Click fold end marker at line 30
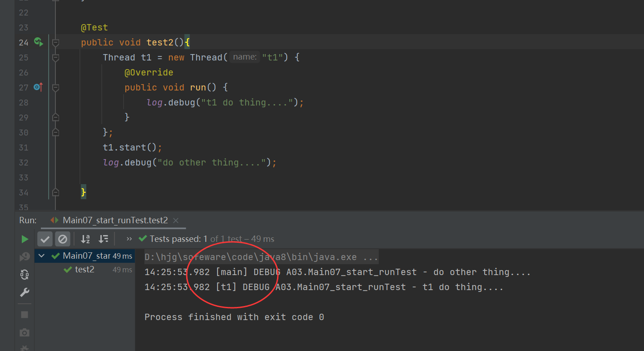The width and height of the screenshot is (644, 351). point(55,132)
